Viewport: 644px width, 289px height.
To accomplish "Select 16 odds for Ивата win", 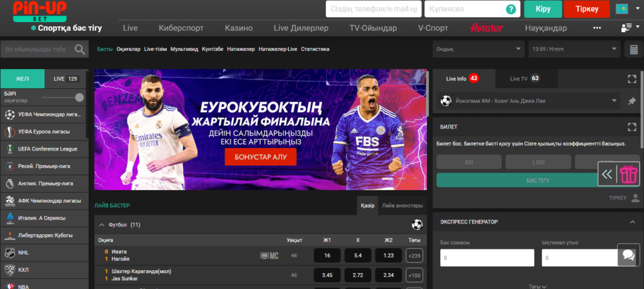I will 327,256.
